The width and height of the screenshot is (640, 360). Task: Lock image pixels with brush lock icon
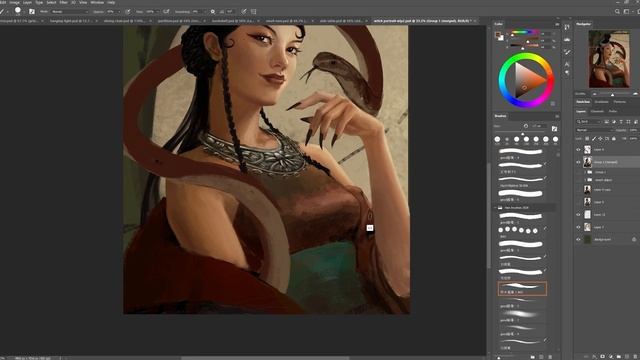coord(594,139)
